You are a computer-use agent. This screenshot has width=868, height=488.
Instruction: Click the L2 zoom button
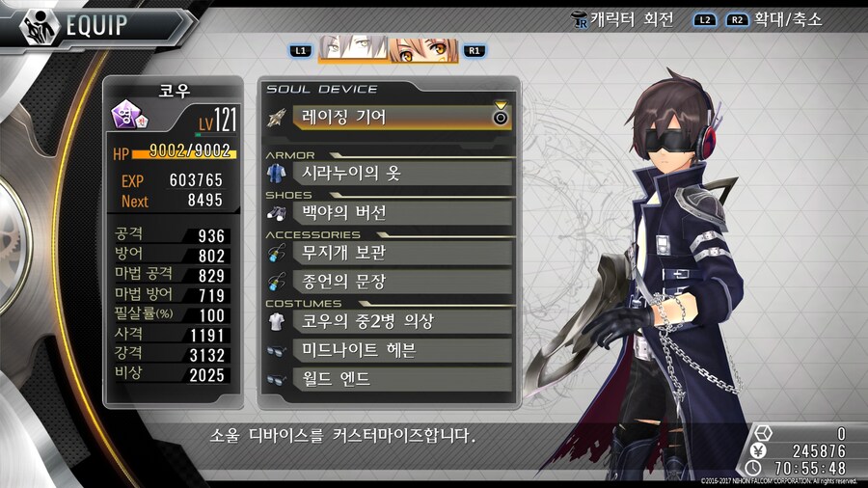point(705,20)
